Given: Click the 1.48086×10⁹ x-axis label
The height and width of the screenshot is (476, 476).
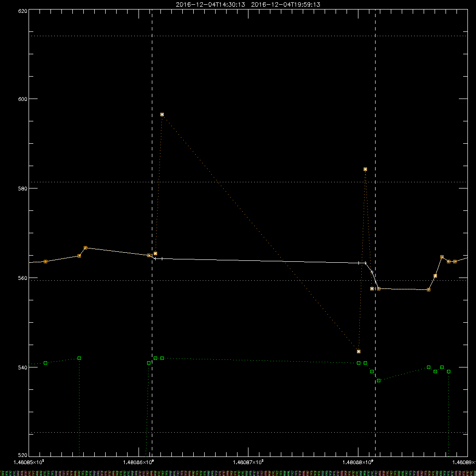Looking at the screenshot, I should click(139, 462).
